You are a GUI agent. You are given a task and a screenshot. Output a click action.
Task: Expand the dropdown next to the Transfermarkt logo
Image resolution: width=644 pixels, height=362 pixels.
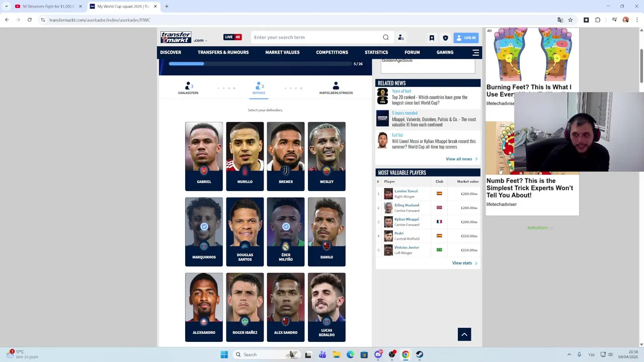pyautogui.click(x=206, y=41)
